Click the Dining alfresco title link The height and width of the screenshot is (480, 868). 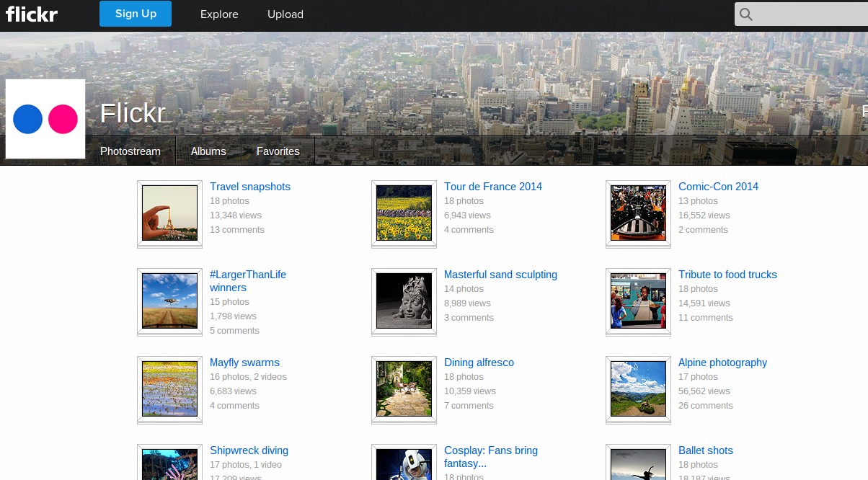[x=479, y=363]
